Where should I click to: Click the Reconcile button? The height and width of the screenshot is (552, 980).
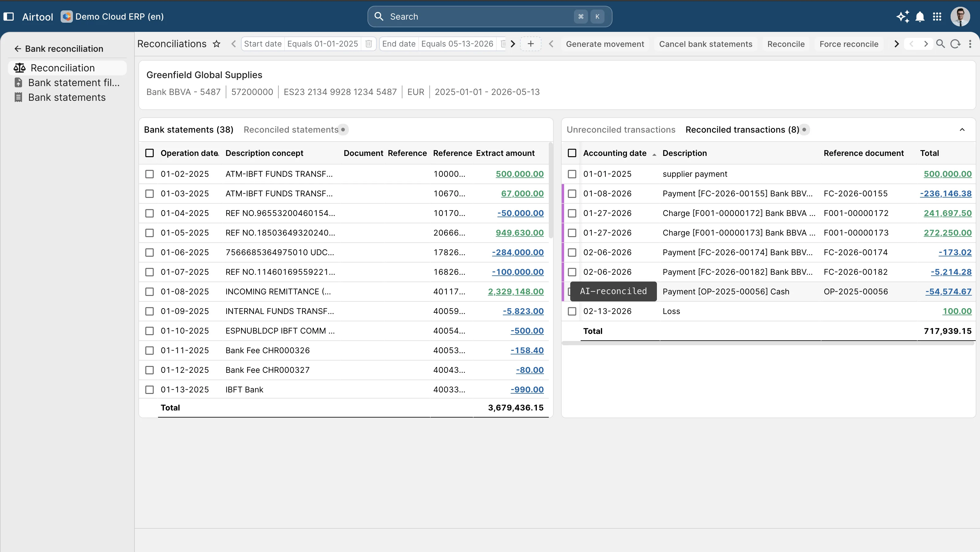point(786,44)
